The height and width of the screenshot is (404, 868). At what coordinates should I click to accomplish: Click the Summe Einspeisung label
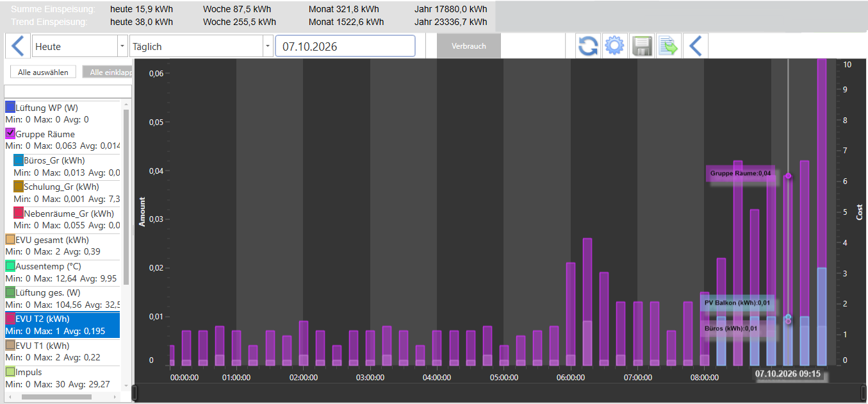53,10
